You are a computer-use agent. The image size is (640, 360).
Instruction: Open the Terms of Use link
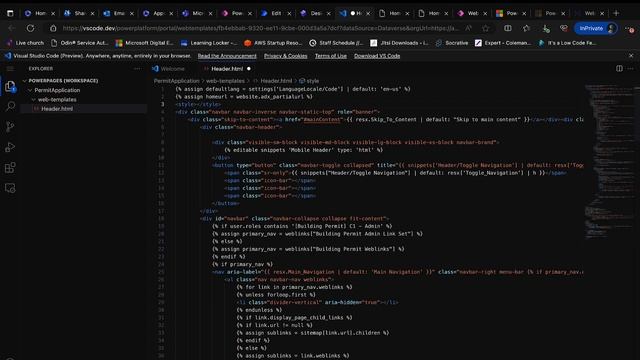pos(331,56)
